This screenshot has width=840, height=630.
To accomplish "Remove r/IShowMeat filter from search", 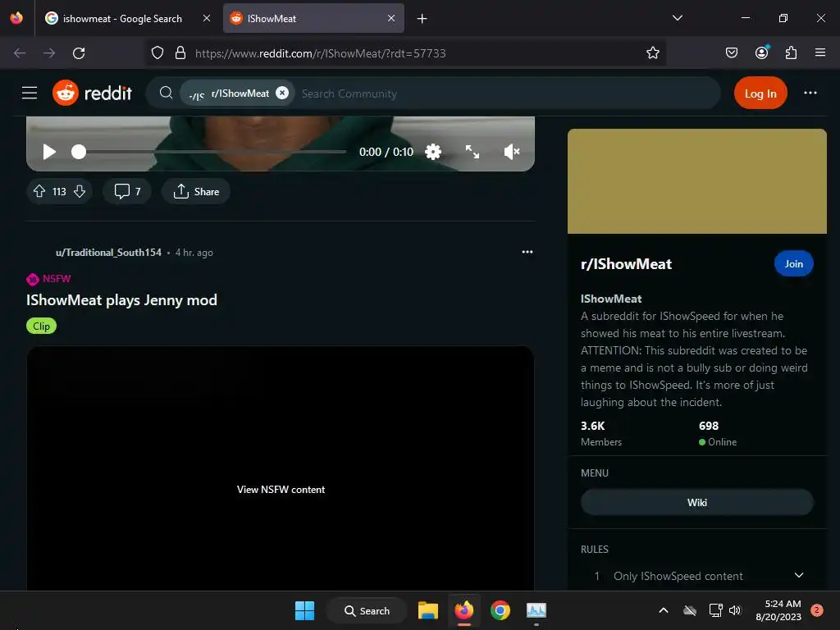I will [x=282, y=94].
